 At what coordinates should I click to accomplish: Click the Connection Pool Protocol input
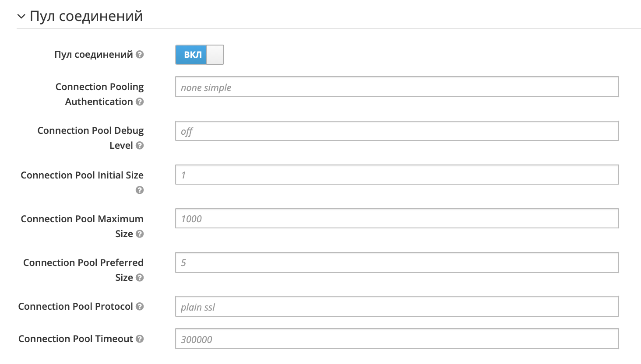[x=397, y=307]
